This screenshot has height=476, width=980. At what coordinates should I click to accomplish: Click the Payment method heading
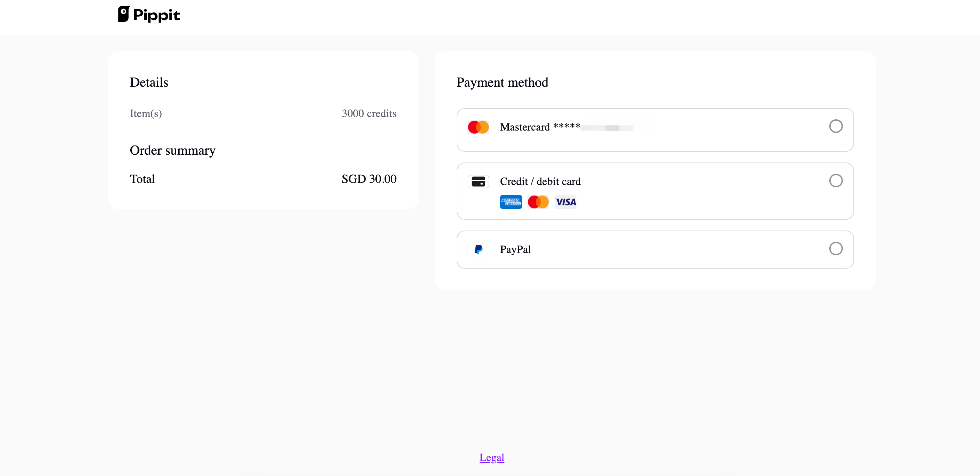click(502, 83)
